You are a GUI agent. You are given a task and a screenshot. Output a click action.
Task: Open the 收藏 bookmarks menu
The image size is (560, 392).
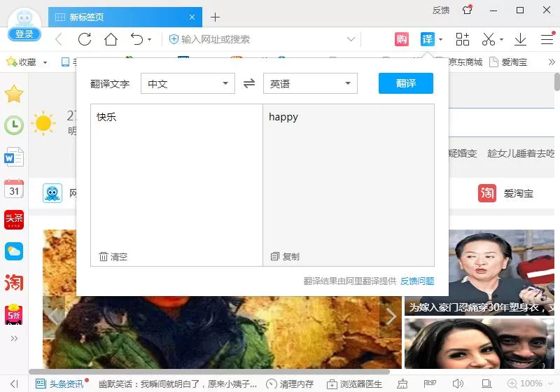[x=27, y=62]
